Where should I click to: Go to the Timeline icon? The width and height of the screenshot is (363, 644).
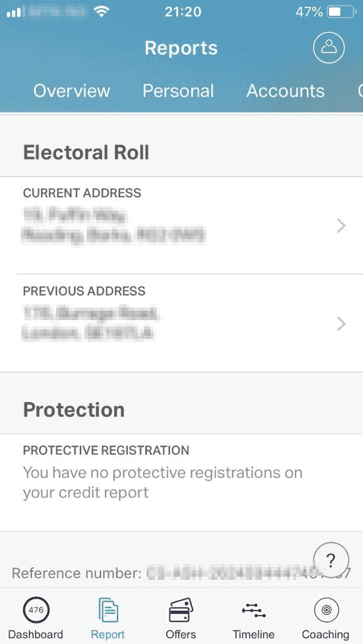(x=254, y=610)
